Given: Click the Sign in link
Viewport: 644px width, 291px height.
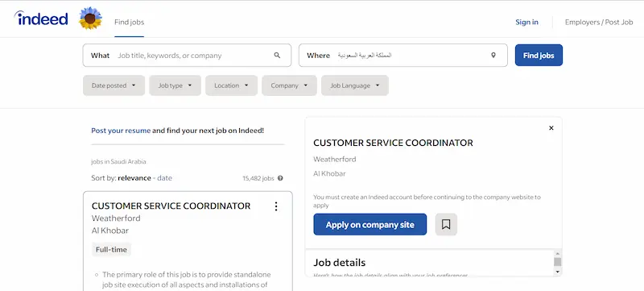Looking at the screenshot, I should [x=527, y=23].
